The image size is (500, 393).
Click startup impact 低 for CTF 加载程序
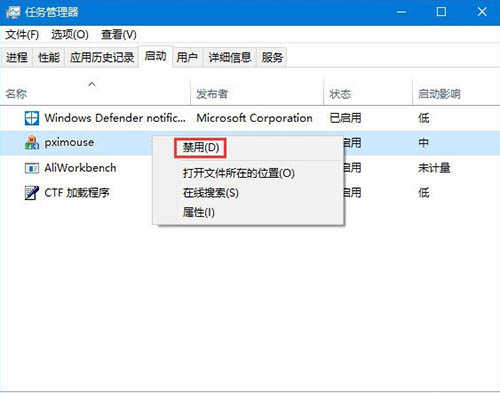[424, 193]
